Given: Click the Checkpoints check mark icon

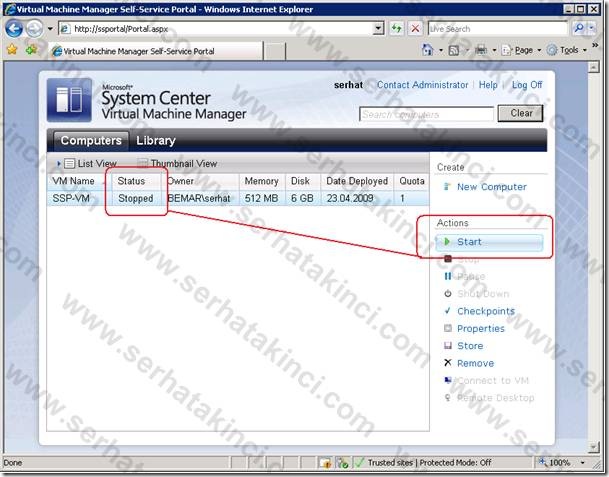Looking at the screenshot, I should [447, 311].
